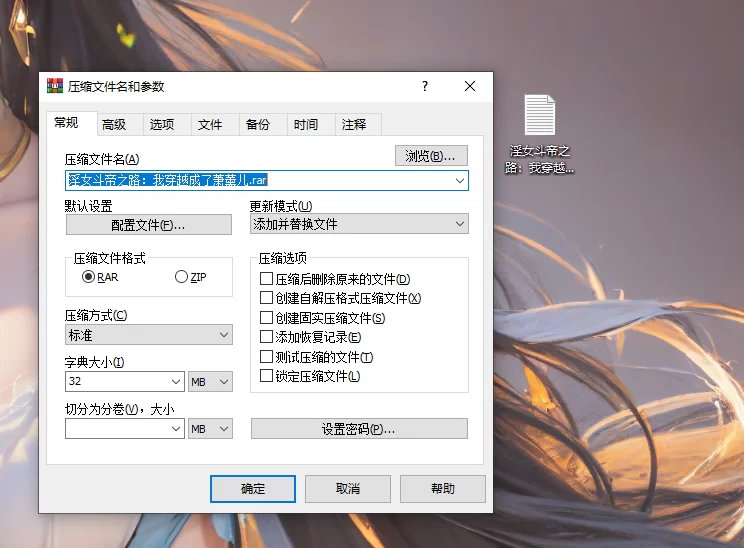
Task: Select the text file icon on desktop
Action: pos(539,115)
